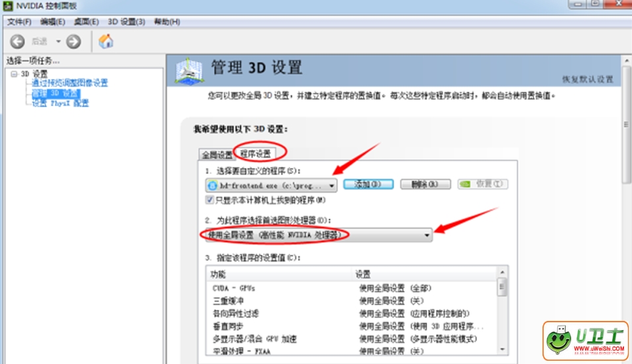Image resolution: width=632 pixels, height=364 pixels.
Task: Click the 管理 3D 设置 header icon
Action: click(189, 71)
